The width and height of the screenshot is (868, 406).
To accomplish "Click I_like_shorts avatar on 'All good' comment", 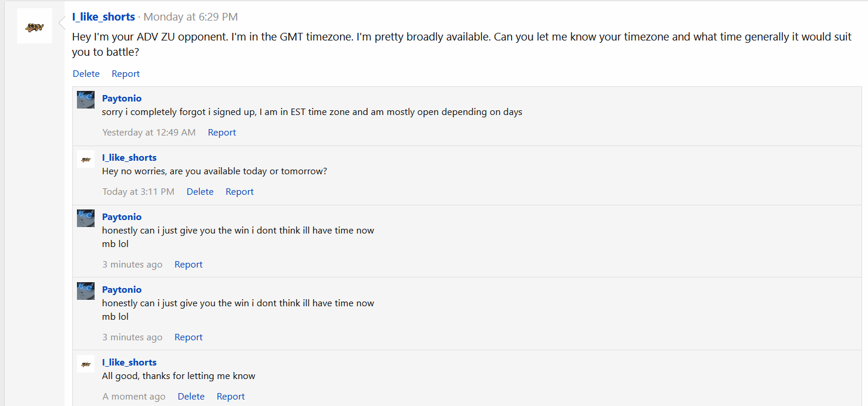I will (x=86, y=364).
